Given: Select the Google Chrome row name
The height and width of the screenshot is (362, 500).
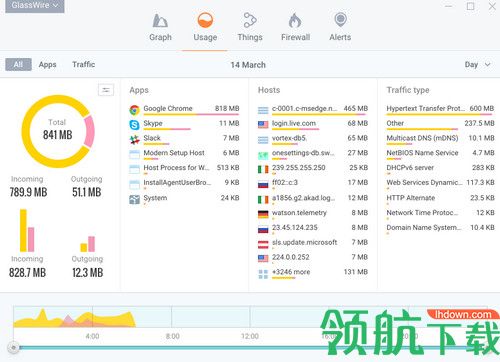Looking at the screenshot, I should click(x=168, y=108).
